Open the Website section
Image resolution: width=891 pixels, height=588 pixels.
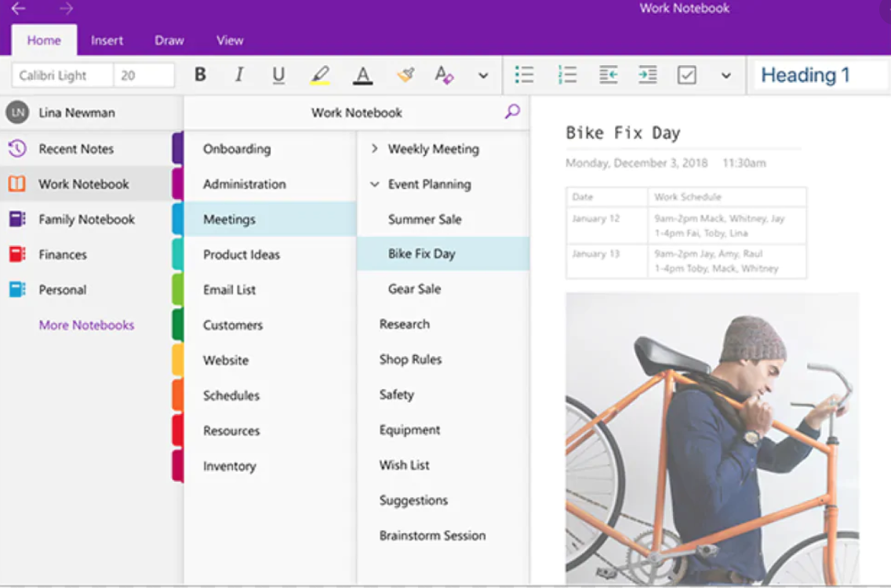click(x=271, y=360)
